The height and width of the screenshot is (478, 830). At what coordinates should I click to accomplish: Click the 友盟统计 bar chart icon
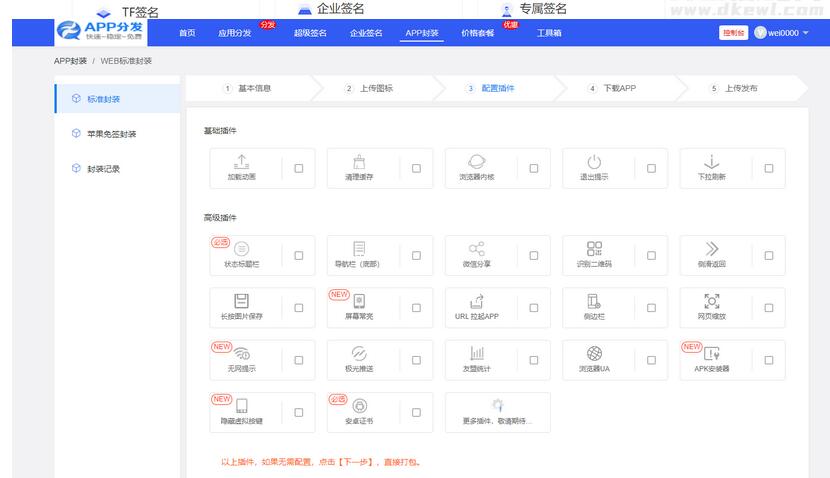pyautogui.click(x=477, y=353)
